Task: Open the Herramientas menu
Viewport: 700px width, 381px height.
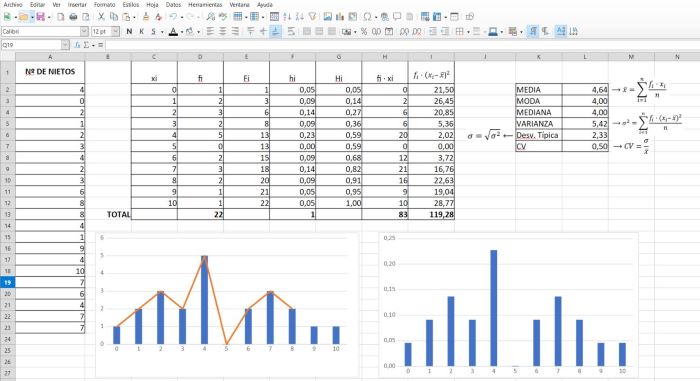Action: [205, 5]
